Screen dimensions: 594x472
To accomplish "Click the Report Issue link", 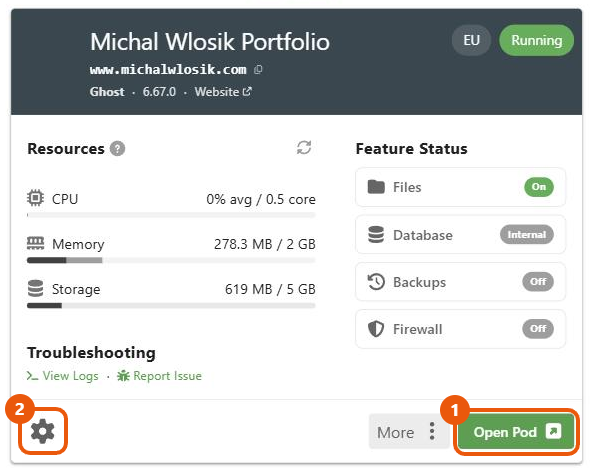I will point(159,376).
